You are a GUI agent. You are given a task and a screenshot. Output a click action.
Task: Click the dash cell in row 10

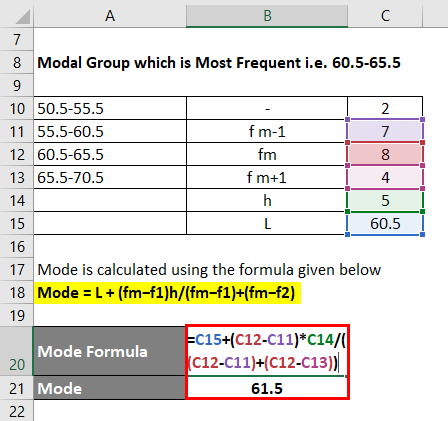tap(267, 108)
